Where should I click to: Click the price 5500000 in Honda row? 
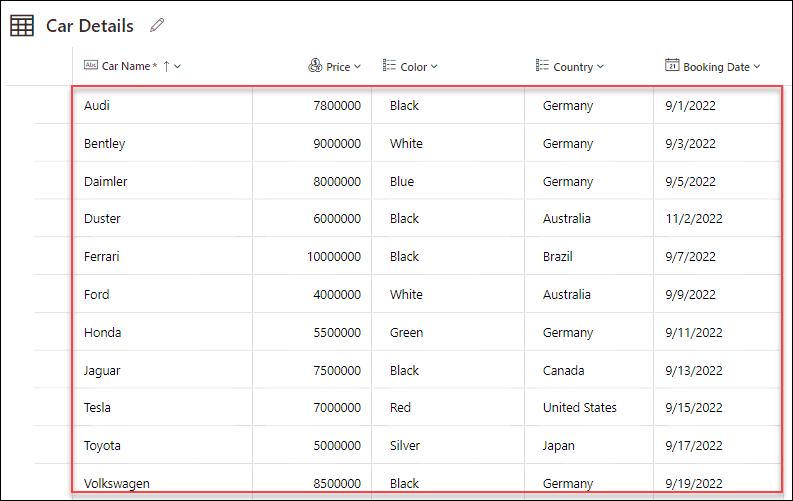337,332
